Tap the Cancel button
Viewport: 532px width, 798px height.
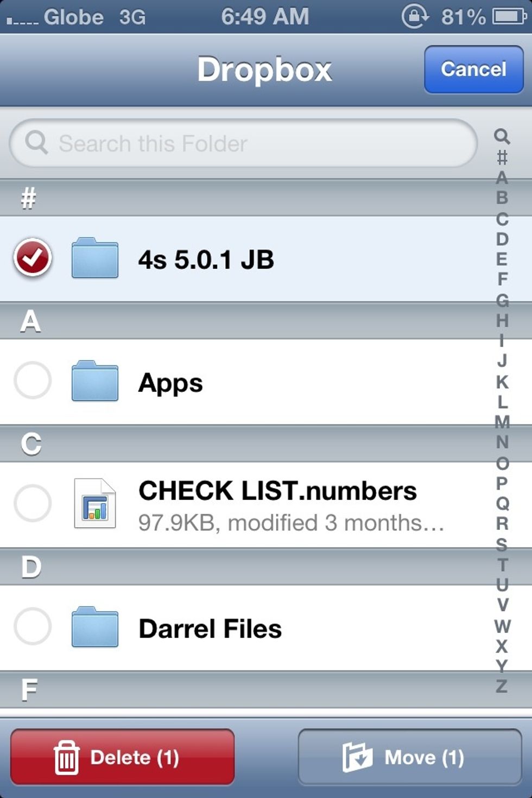473,69
